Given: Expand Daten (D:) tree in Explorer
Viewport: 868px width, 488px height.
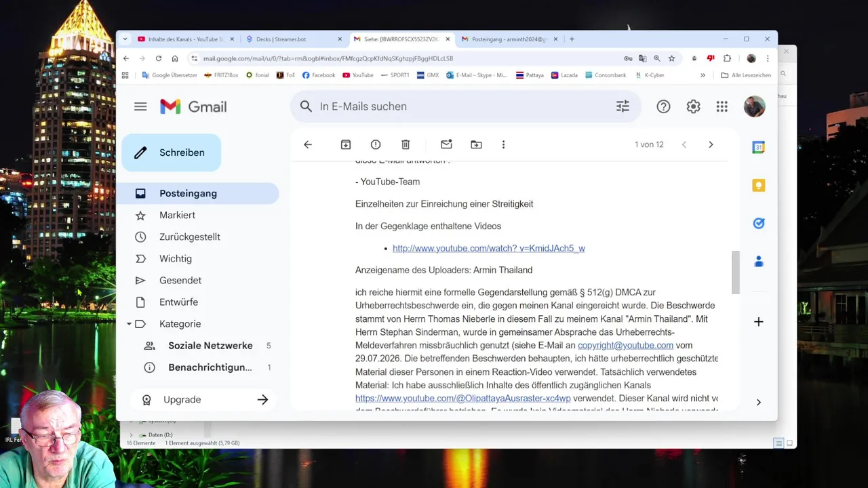Looking at the screenshot, I should (132, 434).
